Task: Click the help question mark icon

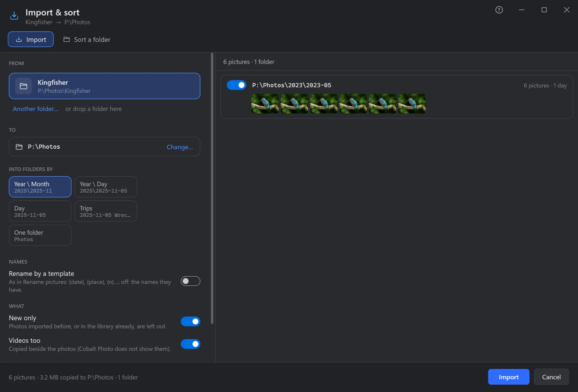Action: click(x=499, y=10)
